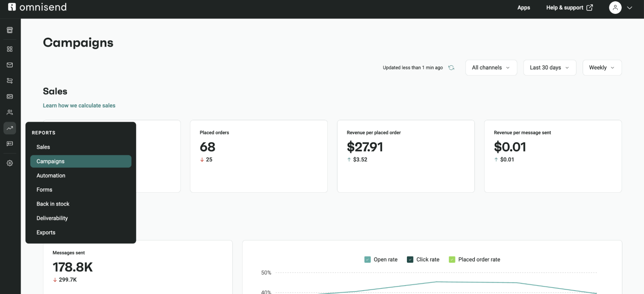
Task: Open the Reviews icon in sidebar
Action: tap(10, 143)
